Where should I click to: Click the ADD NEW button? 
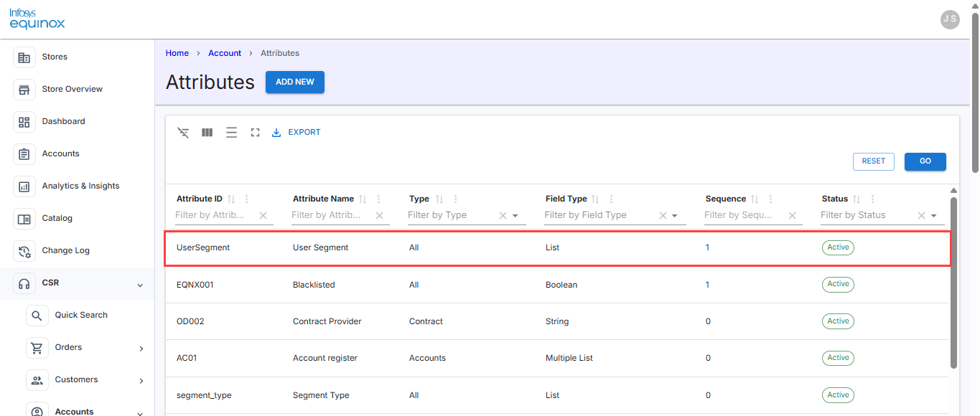tap(295, 82)
